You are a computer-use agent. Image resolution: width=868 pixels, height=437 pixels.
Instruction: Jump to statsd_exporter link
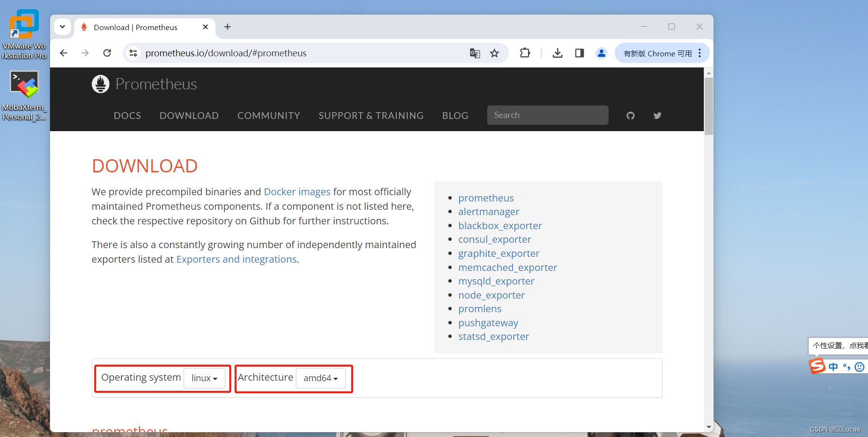pyautogui.click(x=494, y=336)
